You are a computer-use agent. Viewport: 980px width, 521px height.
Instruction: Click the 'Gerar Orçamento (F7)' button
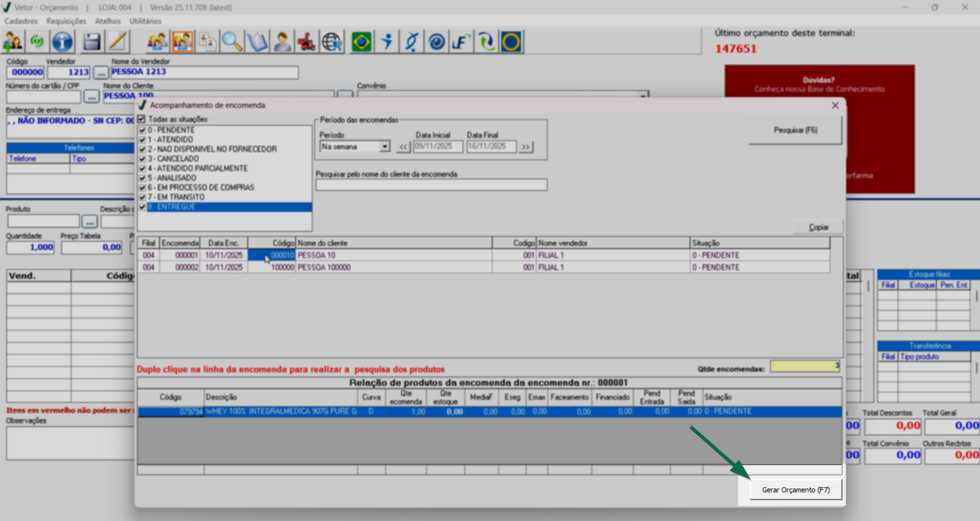(x=796, y=490)
